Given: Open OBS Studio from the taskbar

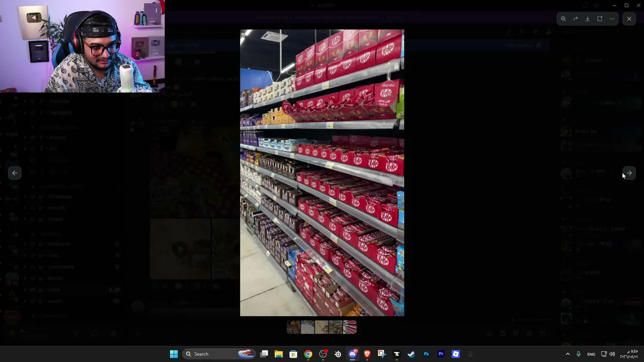Looking at the screenshot, I should (x=323, y=354).
